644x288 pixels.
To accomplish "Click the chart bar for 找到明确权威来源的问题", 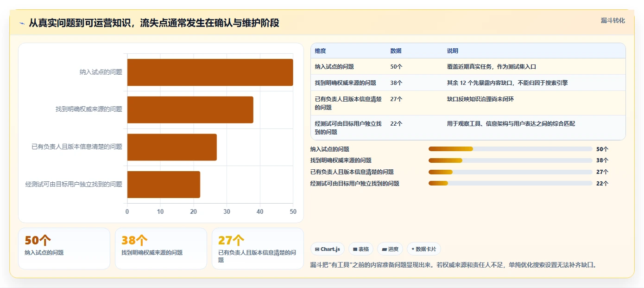I will coord(190,110).
